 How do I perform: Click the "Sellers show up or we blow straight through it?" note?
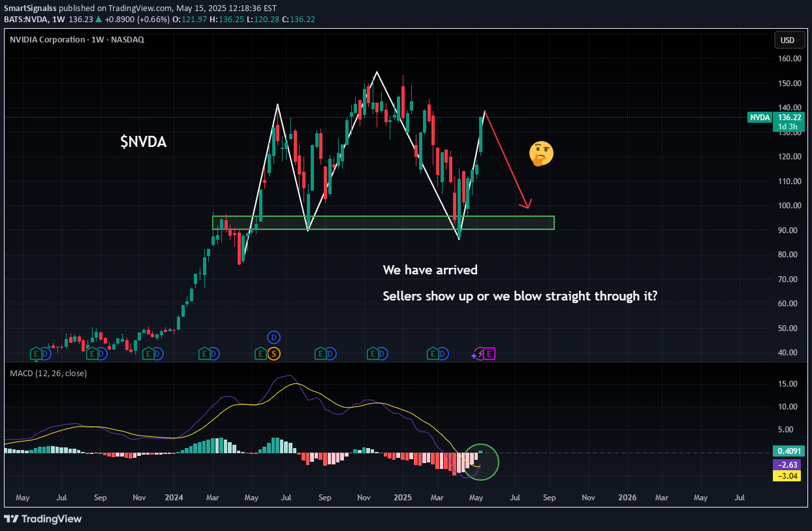tap(520, 296)
